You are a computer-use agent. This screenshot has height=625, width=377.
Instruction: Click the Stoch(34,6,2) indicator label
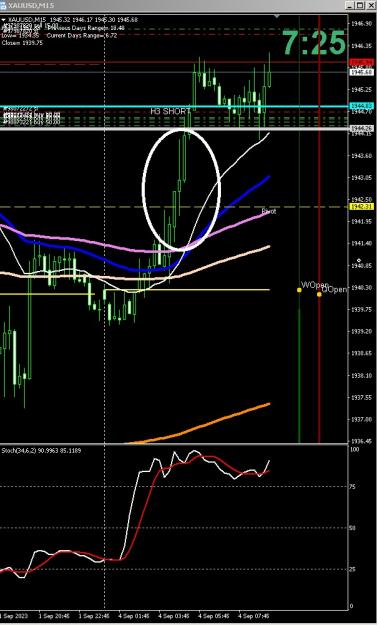[41, 451]
